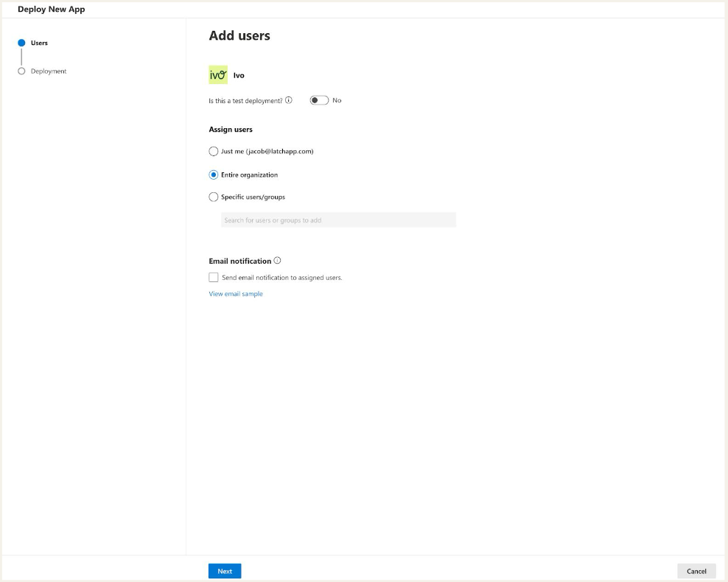The width and height of the screenshot is (728, 582).
Task: Click the empty Deployment step circle
Action: click(21, 71)
